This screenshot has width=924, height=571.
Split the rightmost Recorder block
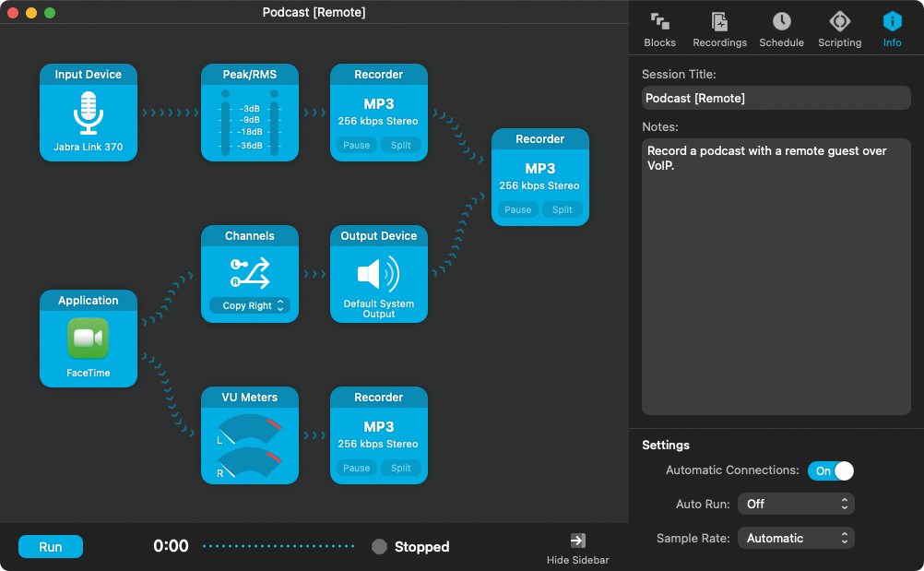point(563,209)
